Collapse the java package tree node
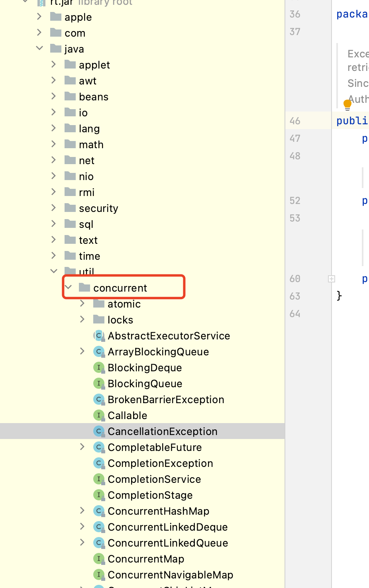Viewport: 369px width, 588px height. point(39,49)
